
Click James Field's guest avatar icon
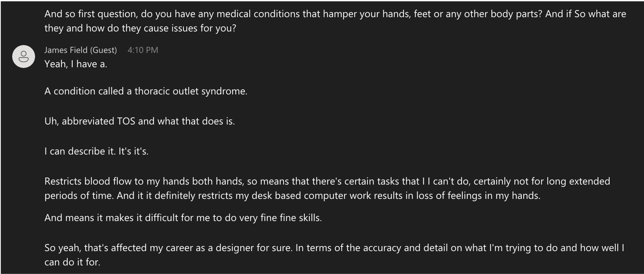tap(23, 56)
